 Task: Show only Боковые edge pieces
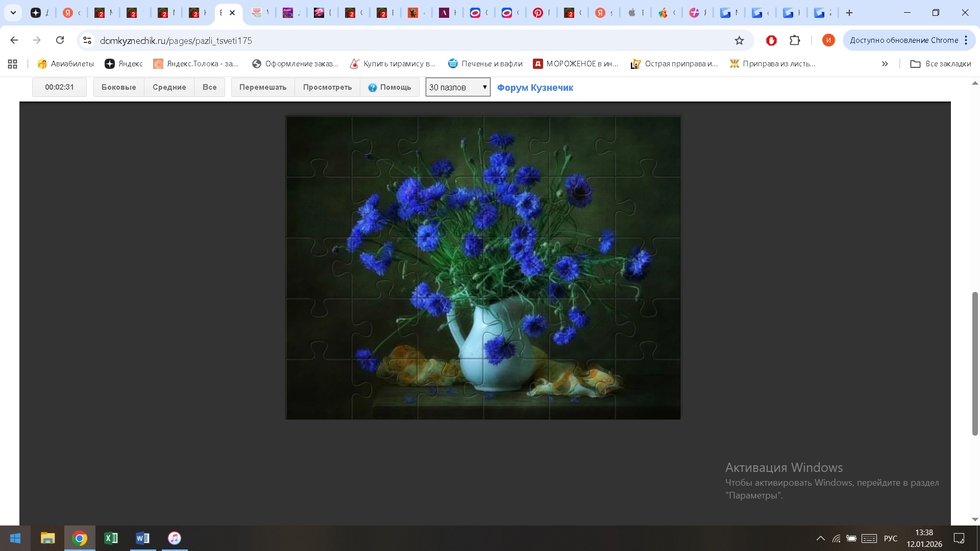pos(118,87)
